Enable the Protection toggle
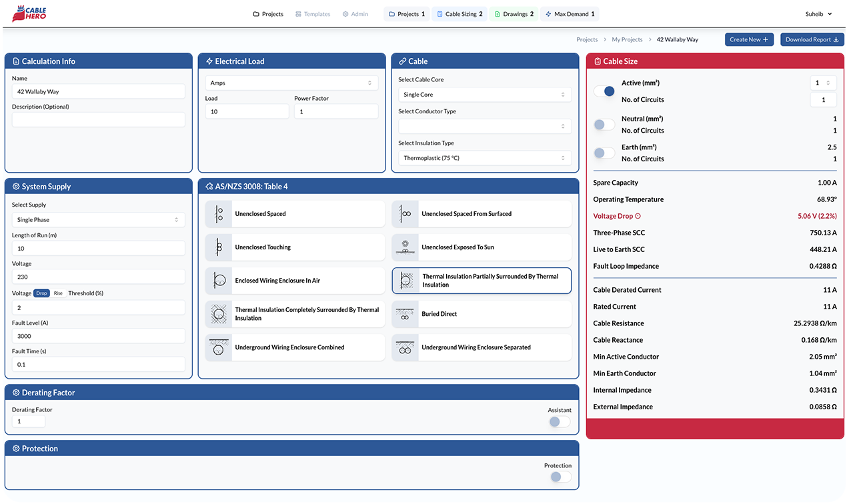This screenshot has width=849, height=504. coord(558,477)
